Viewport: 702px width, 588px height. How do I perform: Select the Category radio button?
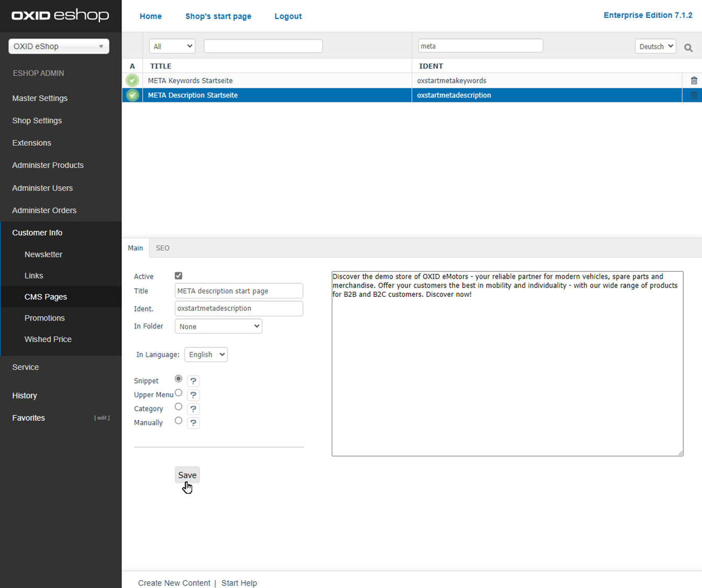tap(178, 407)
